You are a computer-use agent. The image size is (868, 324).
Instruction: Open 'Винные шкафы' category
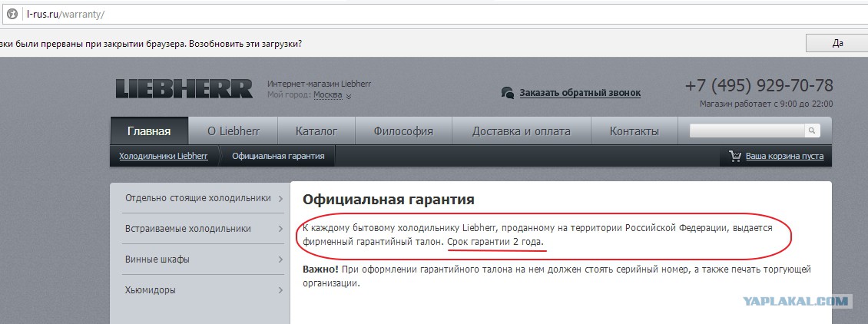pos(157,260)
